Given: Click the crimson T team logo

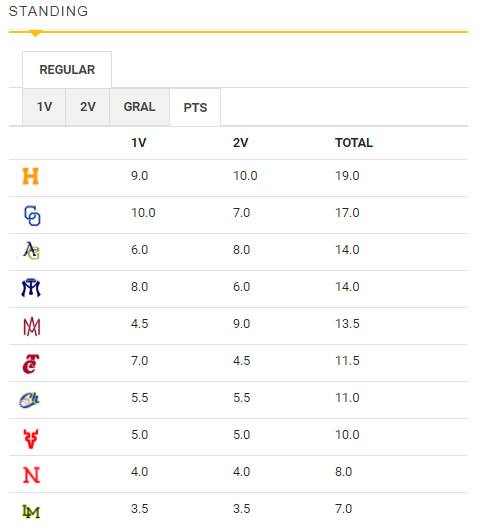Looking at the screenshot, I should pyautogui.click(x=31, y=364).
